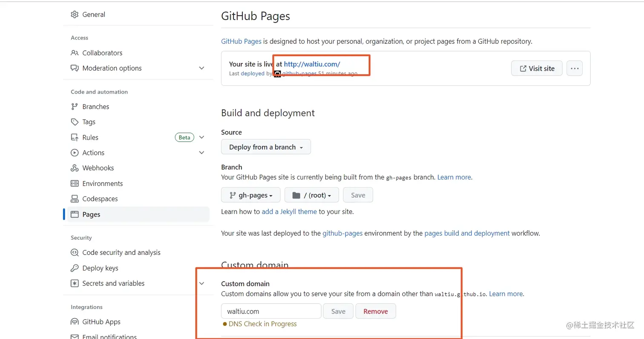The image size is (644, 339).
Task: Click the Visit site button
Action: click(537, 68)
